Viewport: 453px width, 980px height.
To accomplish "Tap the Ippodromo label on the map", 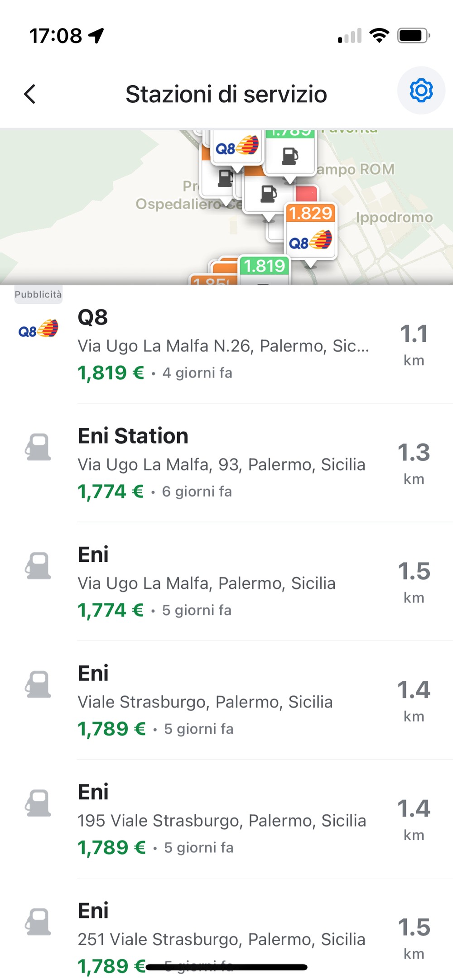I will [x=394, y=217].
